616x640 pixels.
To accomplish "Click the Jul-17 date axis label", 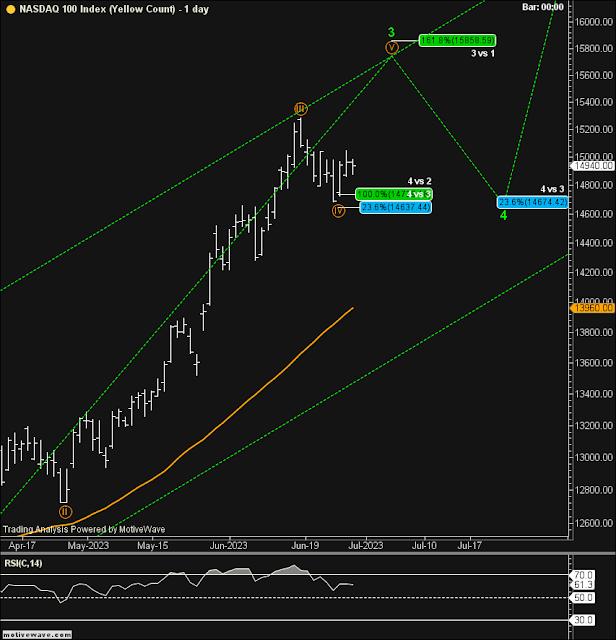I will pyautogui.click(x=469, y=545).
